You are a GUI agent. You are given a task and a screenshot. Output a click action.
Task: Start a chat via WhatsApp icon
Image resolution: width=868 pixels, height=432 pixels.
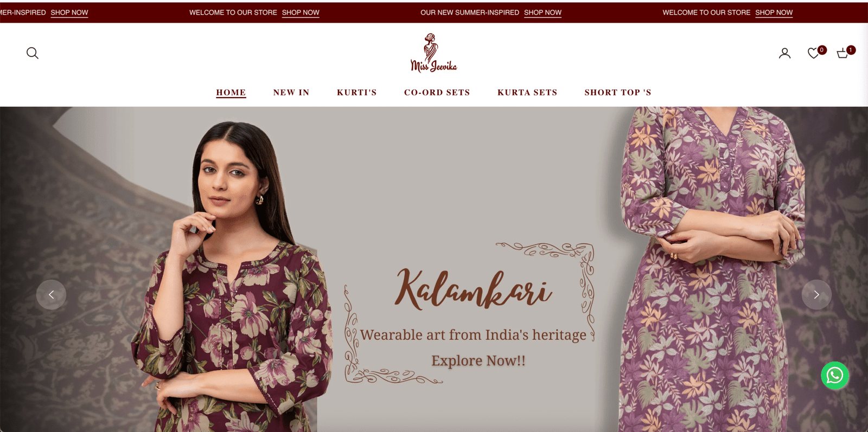835,375
